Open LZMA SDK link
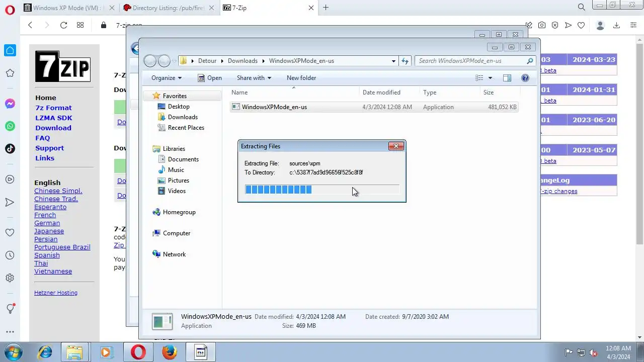Screen dimensions: 644x362 54,118
